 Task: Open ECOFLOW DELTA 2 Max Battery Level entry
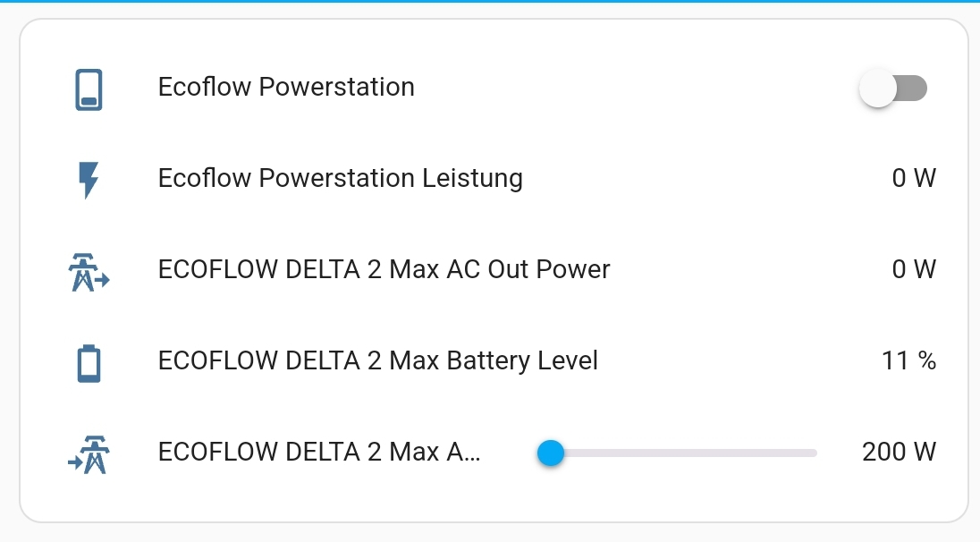pos(378,360)
